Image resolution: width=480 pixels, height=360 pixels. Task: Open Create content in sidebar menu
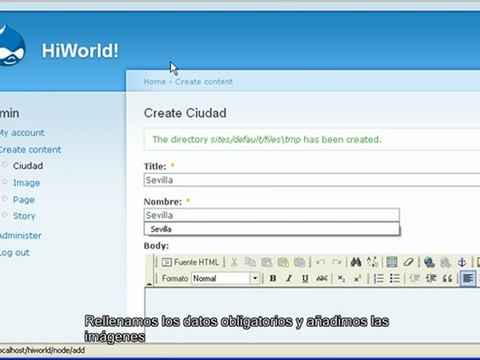(x=30, y=150)
